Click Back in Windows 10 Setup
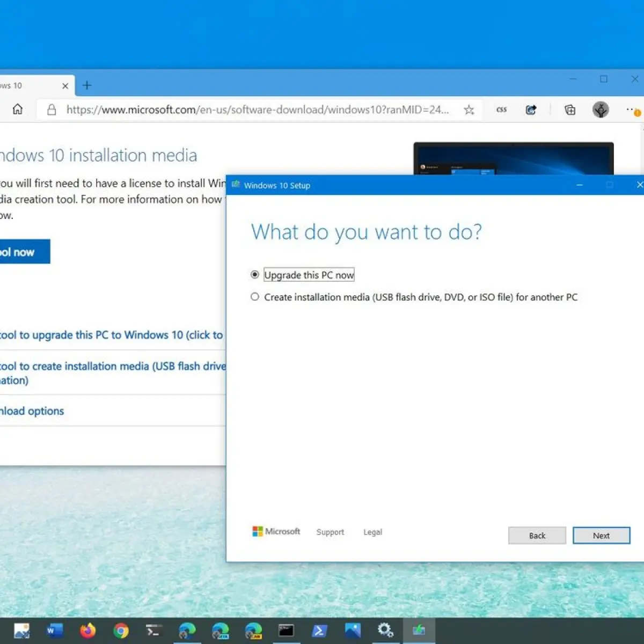 [537, 536]
